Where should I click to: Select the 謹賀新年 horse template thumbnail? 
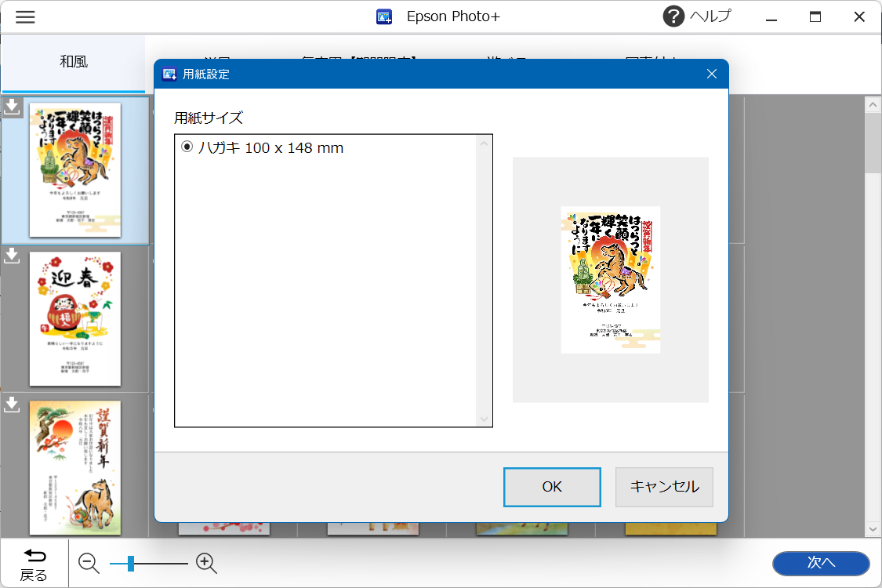[75, 467]
